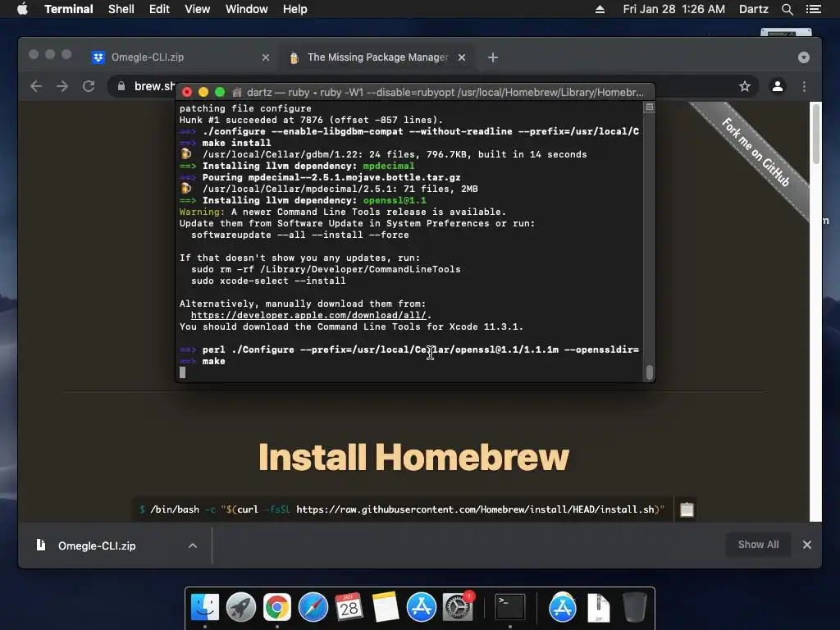The image size is (840, 630).
Task: Open the Shell menu
Action: (121, 9)
